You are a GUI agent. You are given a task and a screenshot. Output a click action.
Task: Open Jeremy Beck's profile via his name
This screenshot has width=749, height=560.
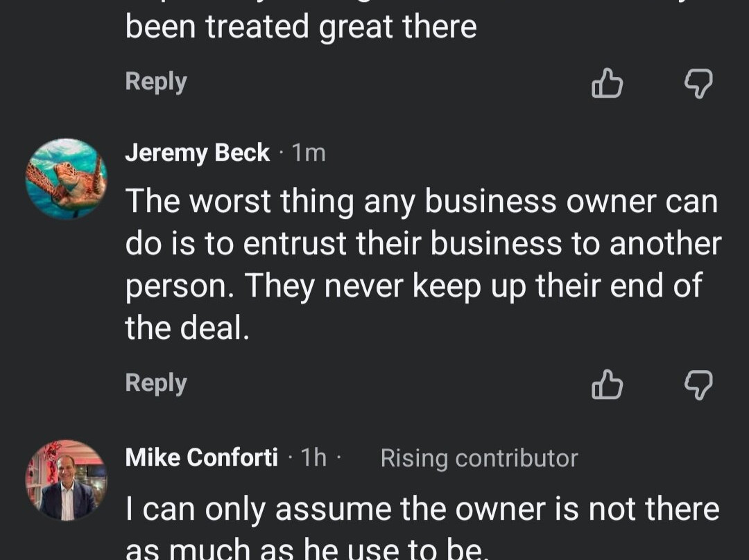click(197, 152)
